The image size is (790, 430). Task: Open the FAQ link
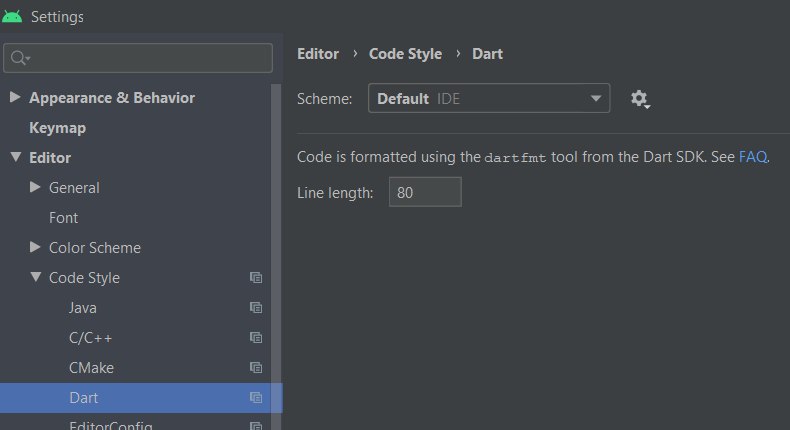(753, 157)
